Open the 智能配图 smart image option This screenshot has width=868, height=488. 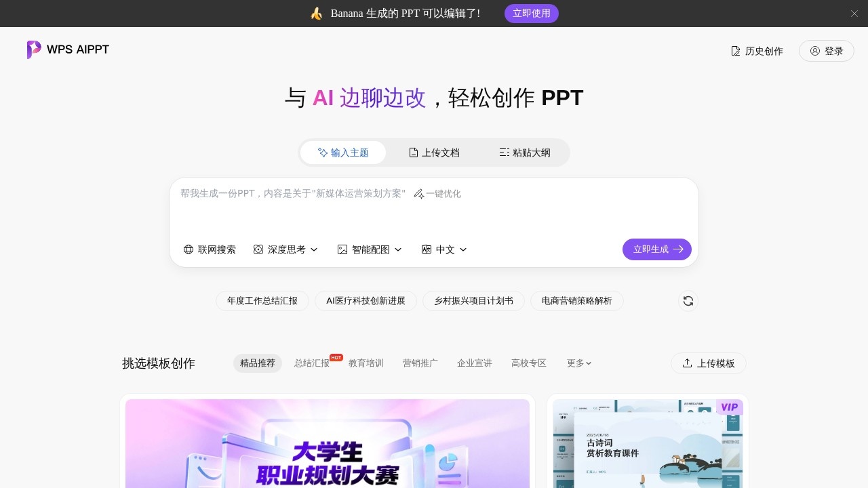pyautogui.click(x=342, y=249)
